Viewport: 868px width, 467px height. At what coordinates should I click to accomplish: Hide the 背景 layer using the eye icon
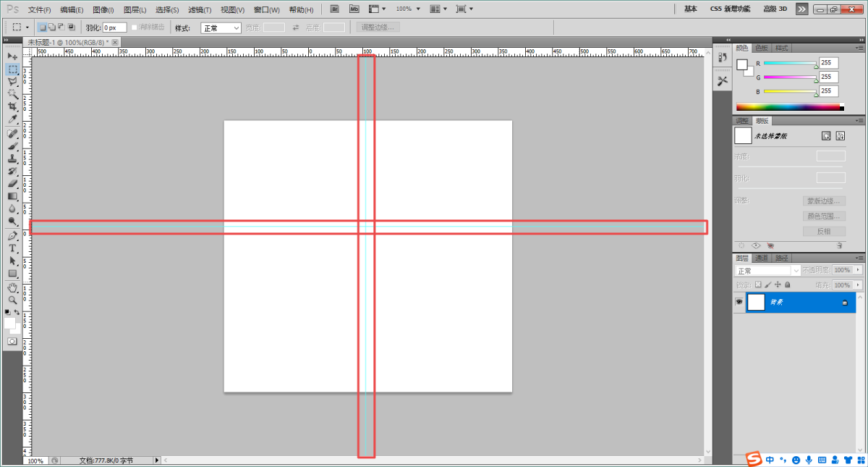pyautogui.click(x=739, y=302)
